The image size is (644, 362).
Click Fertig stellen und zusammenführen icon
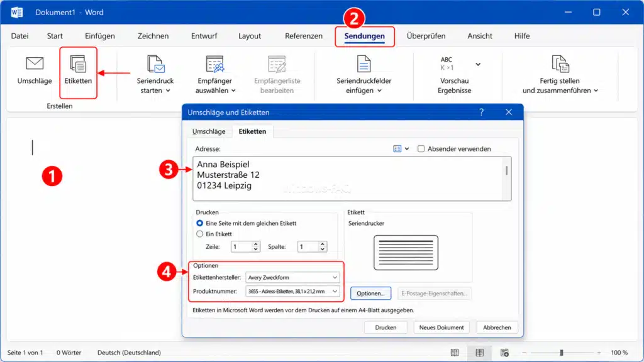pos(560,64)
